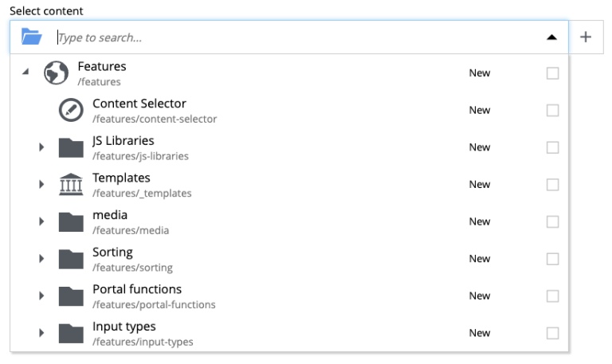Click the Sorting folder icon
This screenshot has width=612, height=364.
click(x=71, y=259)
